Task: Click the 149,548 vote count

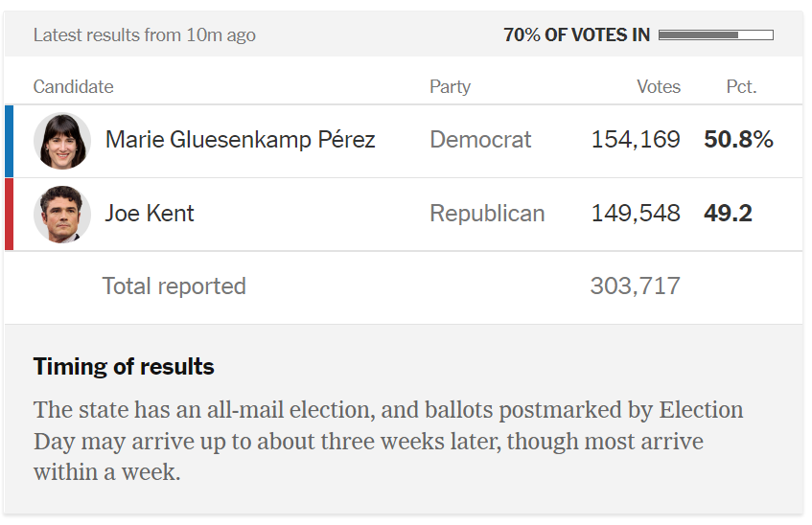Action: (x=636, y=214)
